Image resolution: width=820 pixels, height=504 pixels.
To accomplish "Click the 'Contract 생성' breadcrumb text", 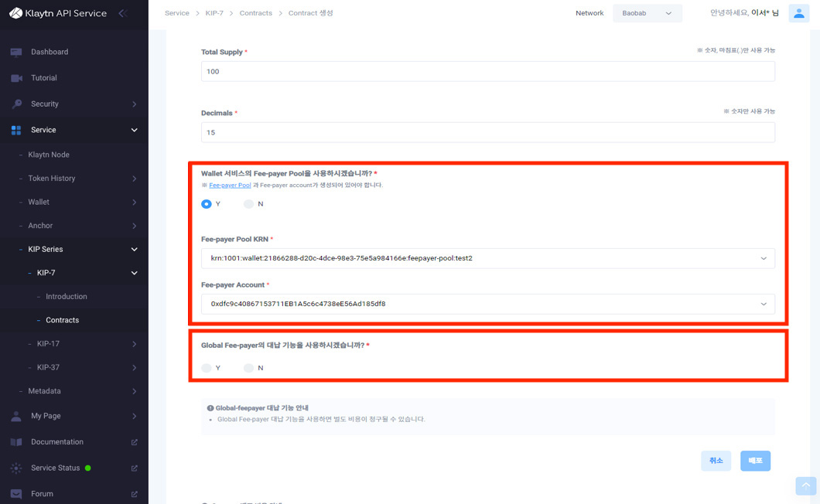I will point(311,13).
